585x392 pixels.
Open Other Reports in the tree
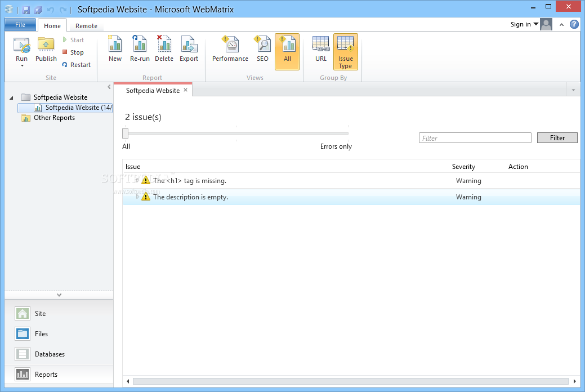tap(48, 118)
